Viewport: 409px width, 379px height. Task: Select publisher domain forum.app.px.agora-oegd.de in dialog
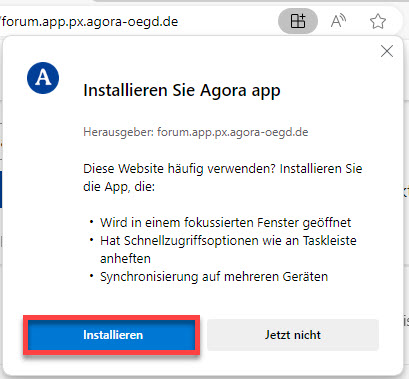232,132
